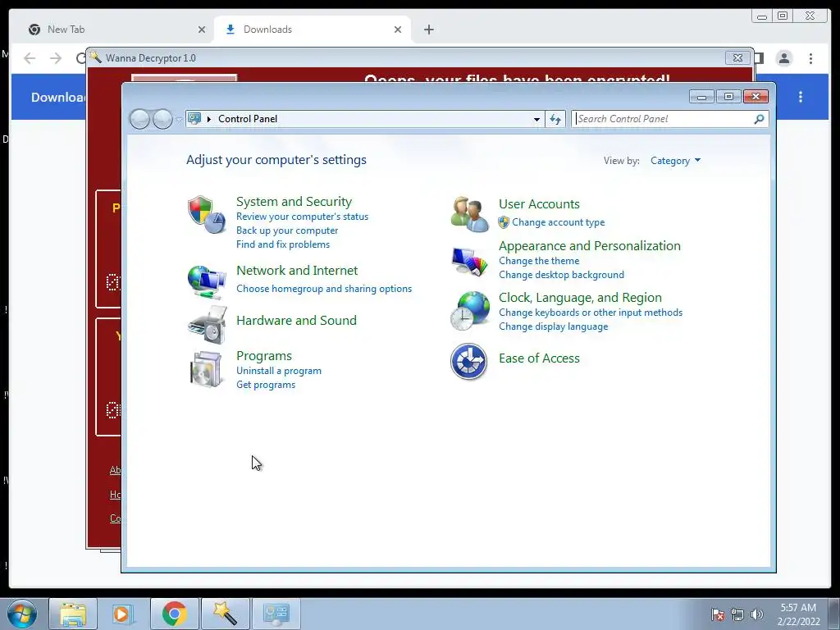
Task: Click Get programs link
Action: point(266,385)
